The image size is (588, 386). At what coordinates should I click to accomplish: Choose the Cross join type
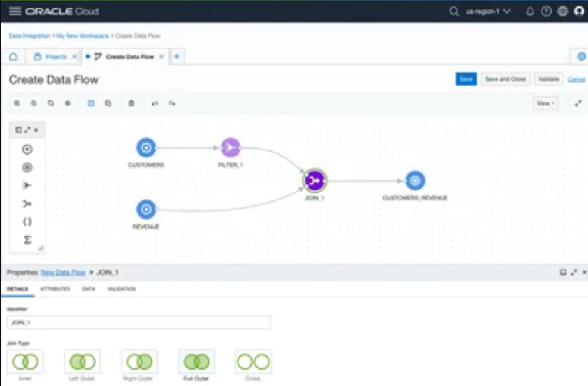coord(252,361)
